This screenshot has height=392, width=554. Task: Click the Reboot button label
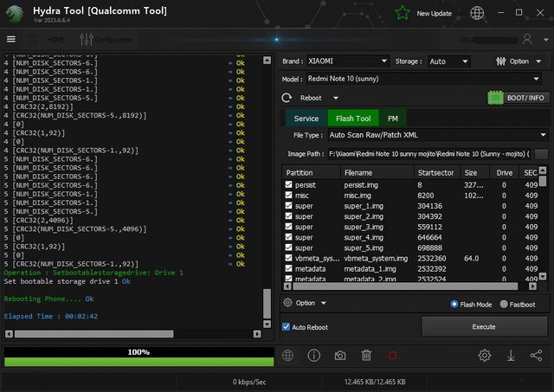(x=311, y=98)
